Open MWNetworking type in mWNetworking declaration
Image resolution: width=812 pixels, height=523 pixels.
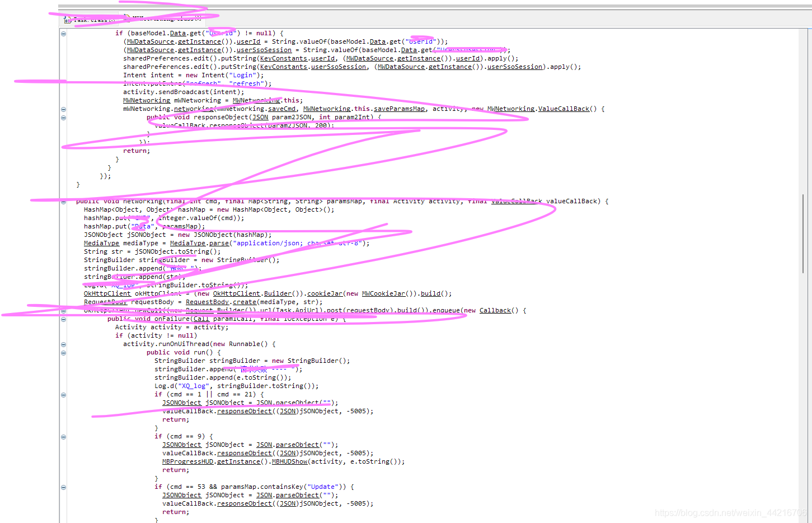pyautogui.click(x=147, y=100)
